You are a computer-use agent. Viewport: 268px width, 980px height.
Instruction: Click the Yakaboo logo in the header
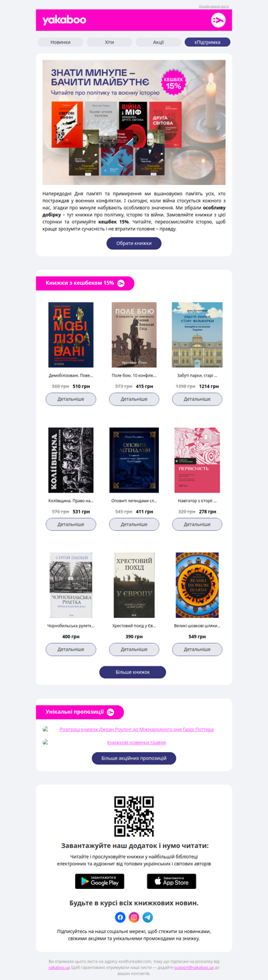[64, 20]
